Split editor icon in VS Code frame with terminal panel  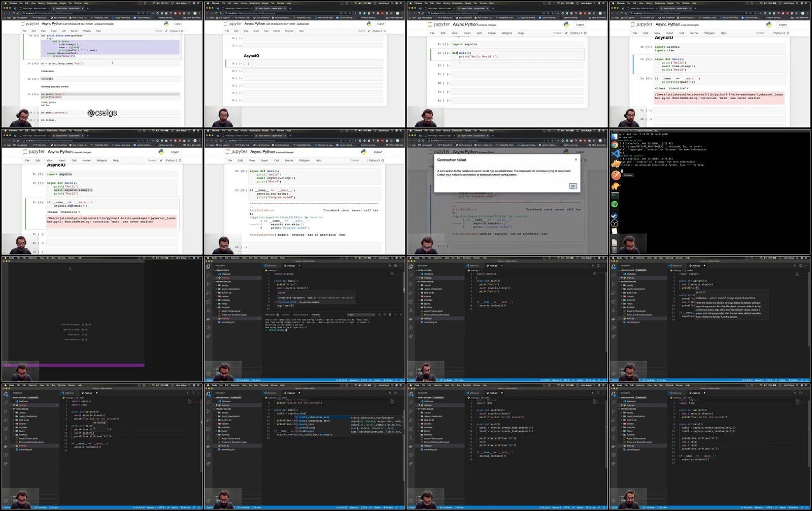point(395,266)
